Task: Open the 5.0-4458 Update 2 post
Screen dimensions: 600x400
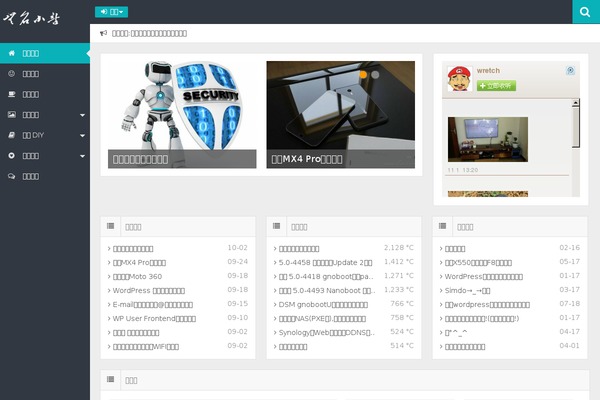Action: tap(326, 263)
